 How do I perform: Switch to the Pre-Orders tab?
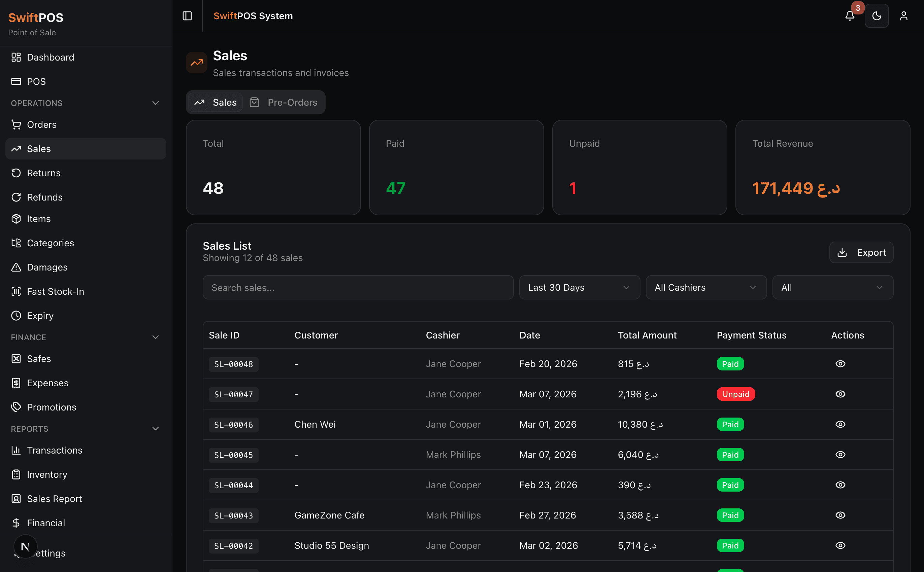pos(284,102)
